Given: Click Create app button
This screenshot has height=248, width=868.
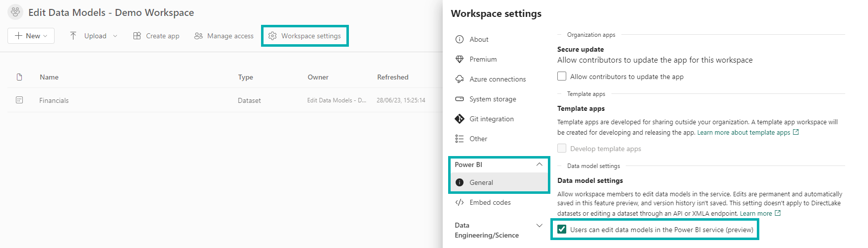Looking at the screenshot, I should tap(156, 36).
